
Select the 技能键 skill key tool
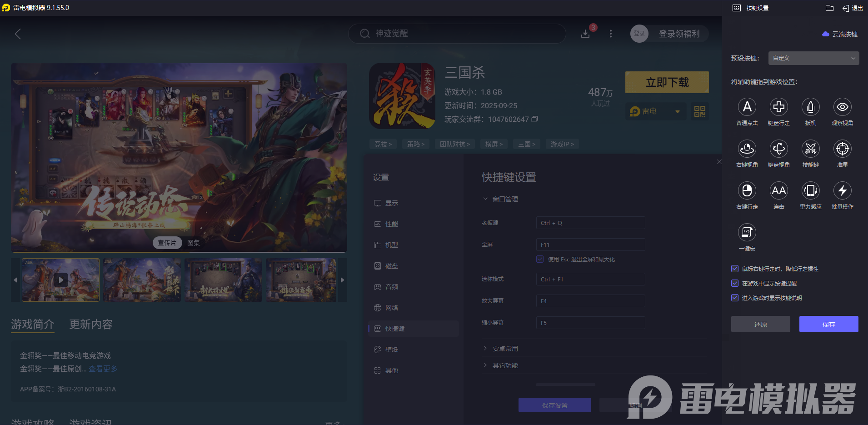pos(811,149)
